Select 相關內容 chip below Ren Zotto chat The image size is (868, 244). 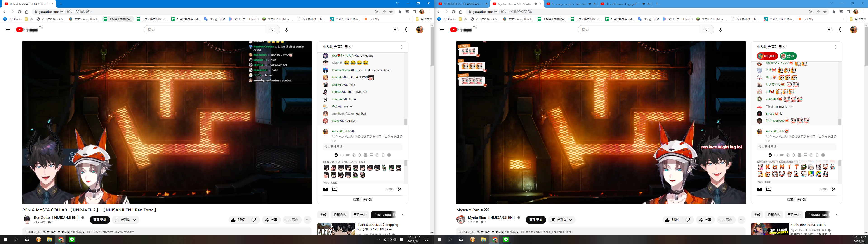click(340, 215)
